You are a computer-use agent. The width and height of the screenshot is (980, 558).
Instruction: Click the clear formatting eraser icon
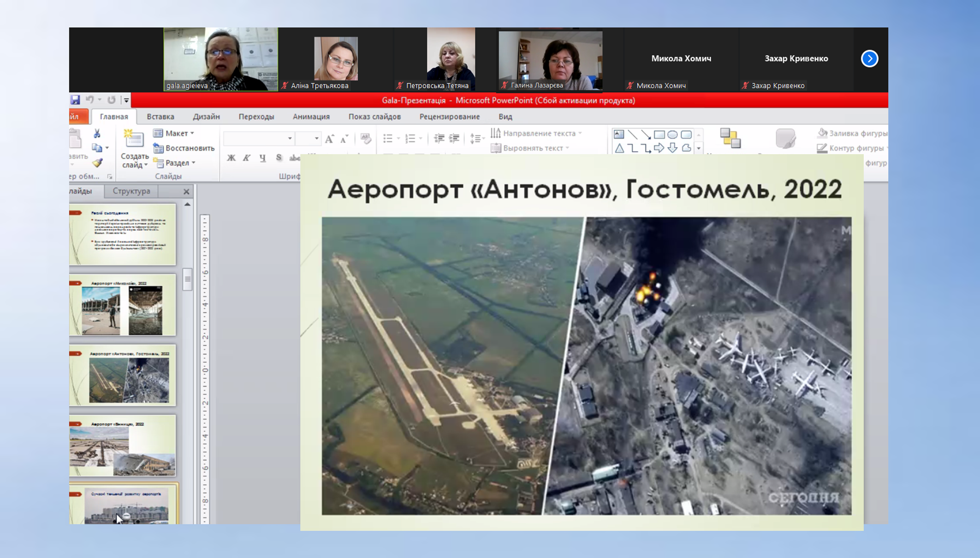pyautogui.click(x=366, y=139)
